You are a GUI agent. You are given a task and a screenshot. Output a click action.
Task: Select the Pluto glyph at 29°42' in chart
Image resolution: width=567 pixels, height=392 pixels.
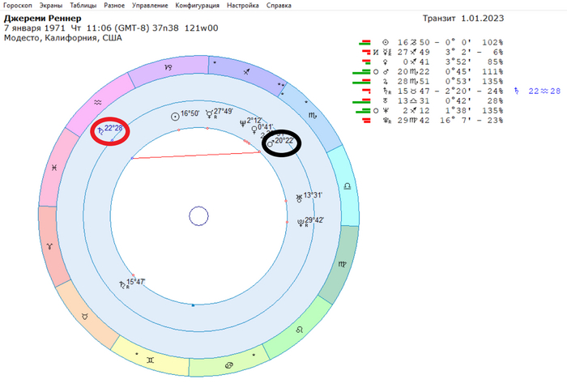click(x=301, y=223)
